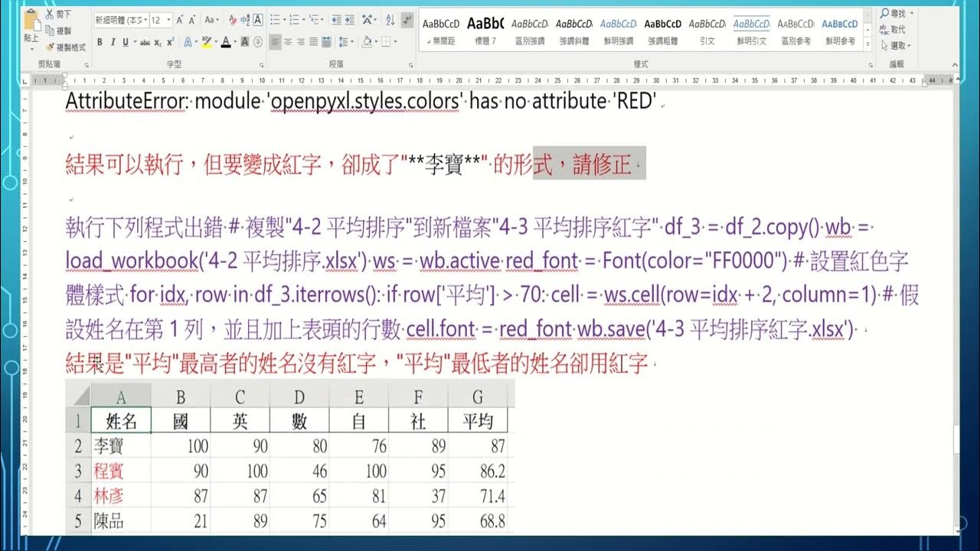This screenshot has height=551, width=980.
Task: Click the Sort A-Z icon
Action: [390, 20]
